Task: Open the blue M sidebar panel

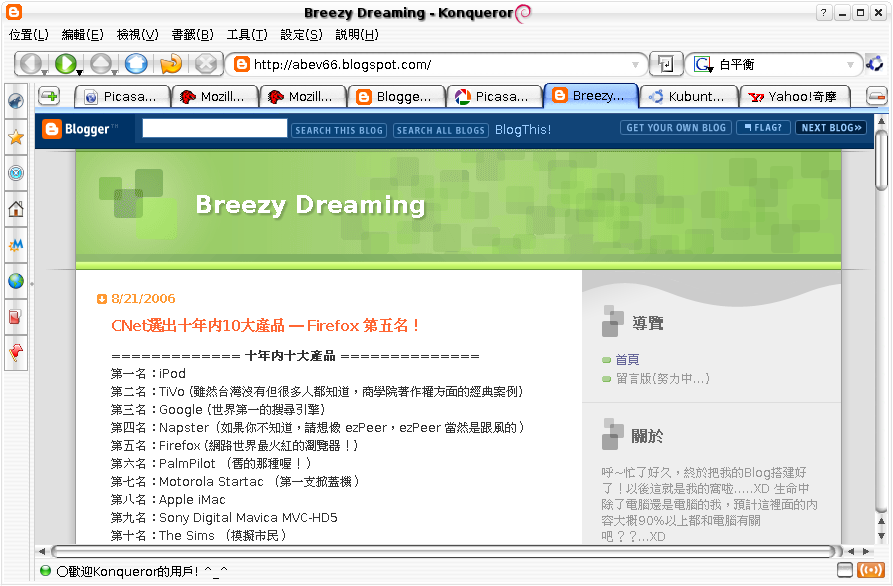Action: (x=16, y=245)
